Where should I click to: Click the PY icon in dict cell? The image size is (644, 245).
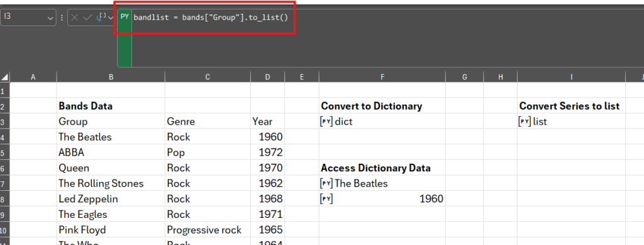pos(326,122)
